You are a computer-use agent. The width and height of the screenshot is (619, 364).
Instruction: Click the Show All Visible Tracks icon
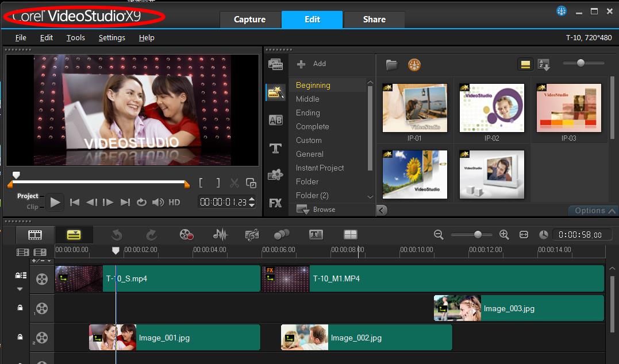(x=22, y=252)
